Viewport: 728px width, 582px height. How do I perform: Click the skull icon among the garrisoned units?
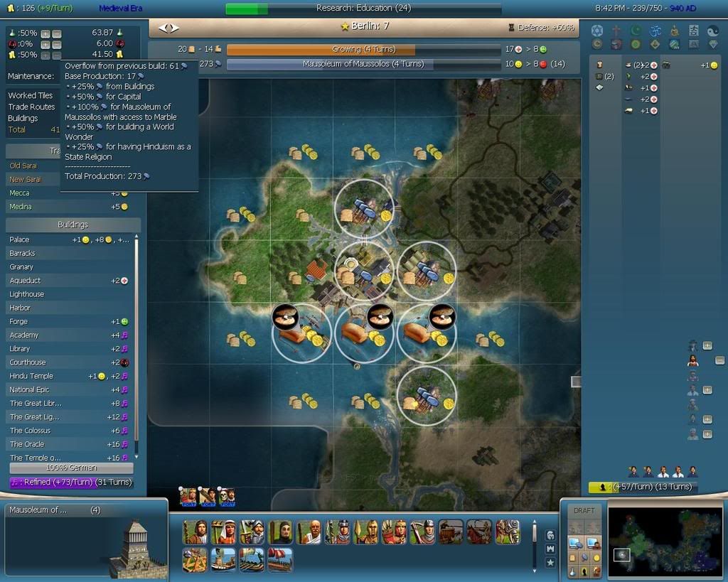coord(227,497)
